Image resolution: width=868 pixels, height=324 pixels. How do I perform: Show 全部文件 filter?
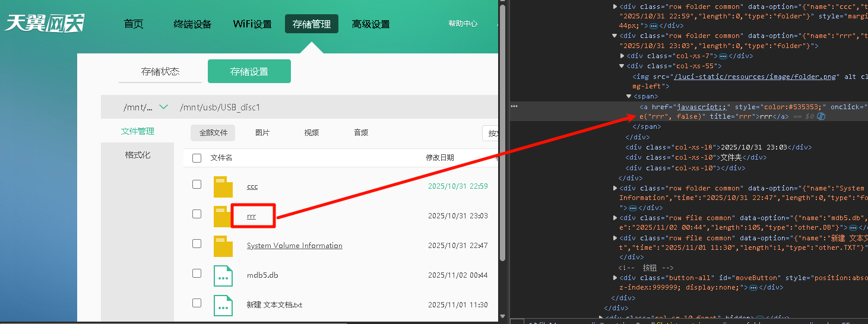point(213,133)
